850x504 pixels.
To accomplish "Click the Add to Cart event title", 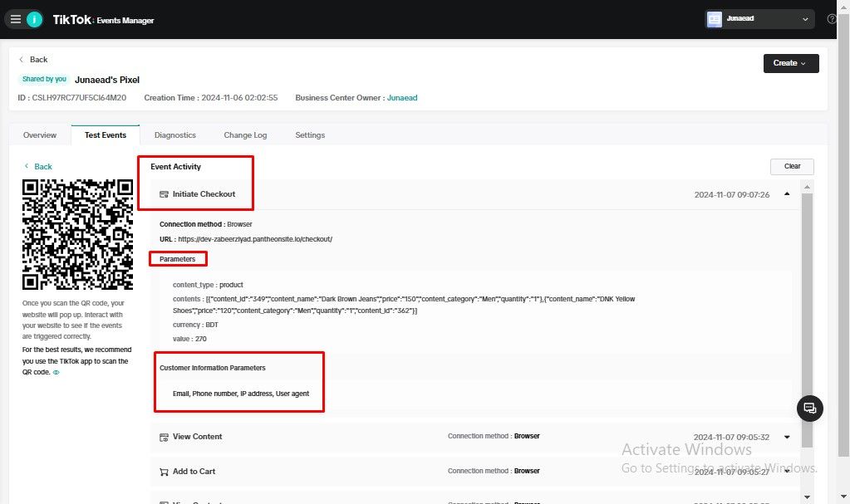I will (x=194, y=472).
